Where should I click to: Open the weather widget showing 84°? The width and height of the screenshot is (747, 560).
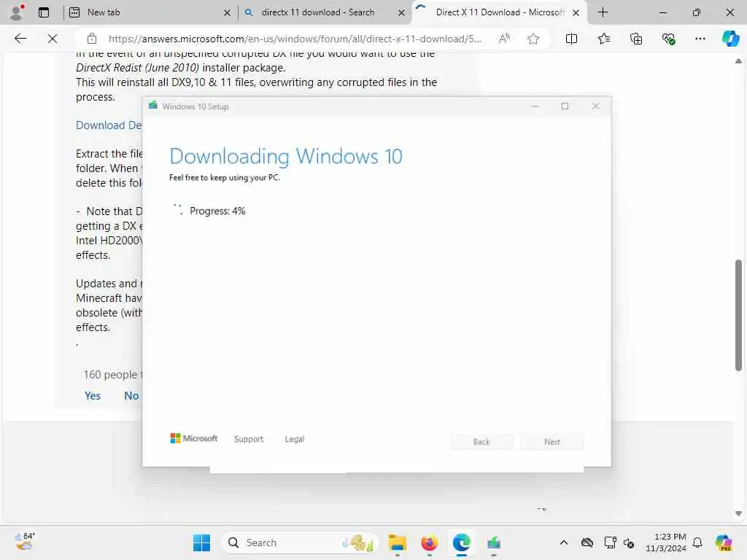tap(24, 542)
